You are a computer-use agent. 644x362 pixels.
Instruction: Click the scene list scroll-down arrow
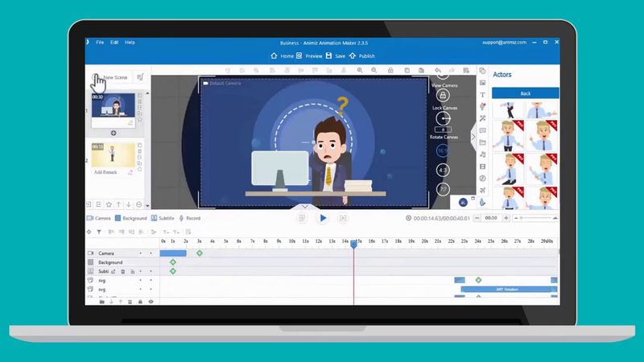point(147,206)
